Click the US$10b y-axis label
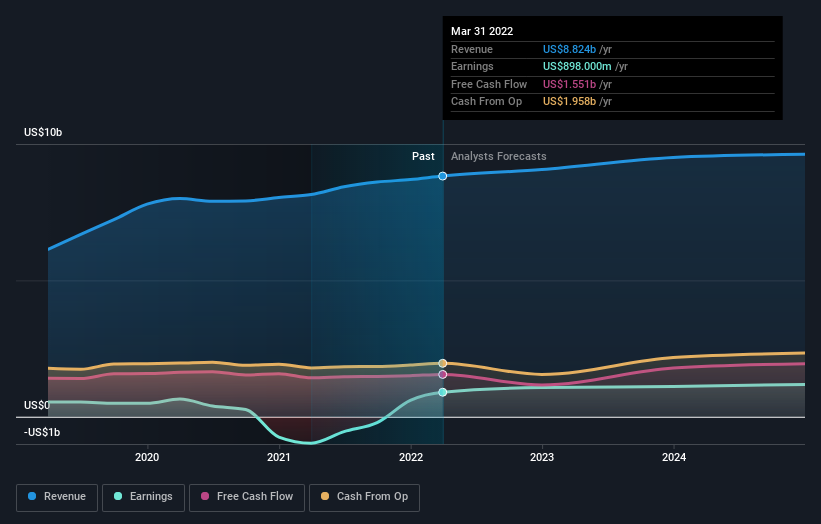Viewport: 821px width, 524px height. pyautogui.click(x=43, y=132)
